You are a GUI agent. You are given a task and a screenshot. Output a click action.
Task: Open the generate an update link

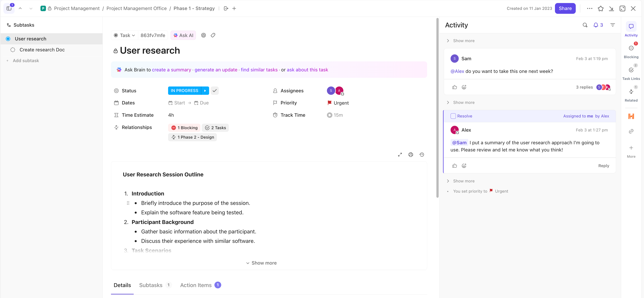tap(216, 70)
